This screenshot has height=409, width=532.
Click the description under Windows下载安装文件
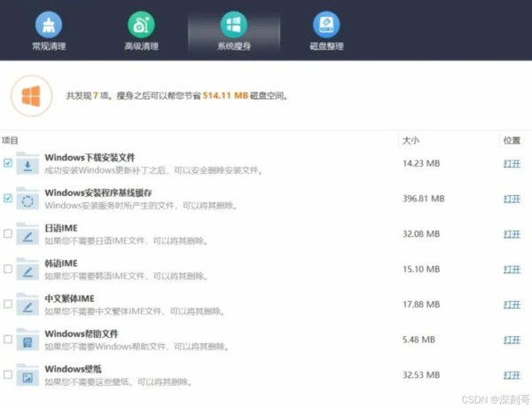point(154,170)
